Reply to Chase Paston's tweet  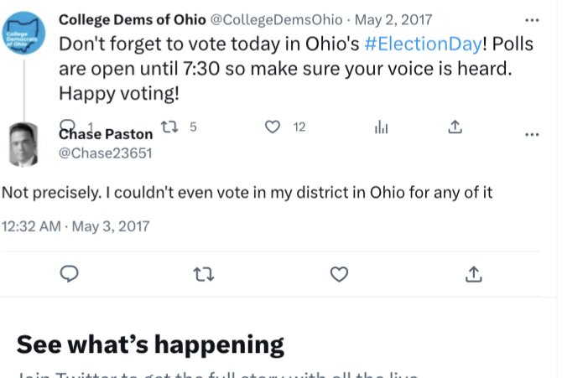click(70, 274)
